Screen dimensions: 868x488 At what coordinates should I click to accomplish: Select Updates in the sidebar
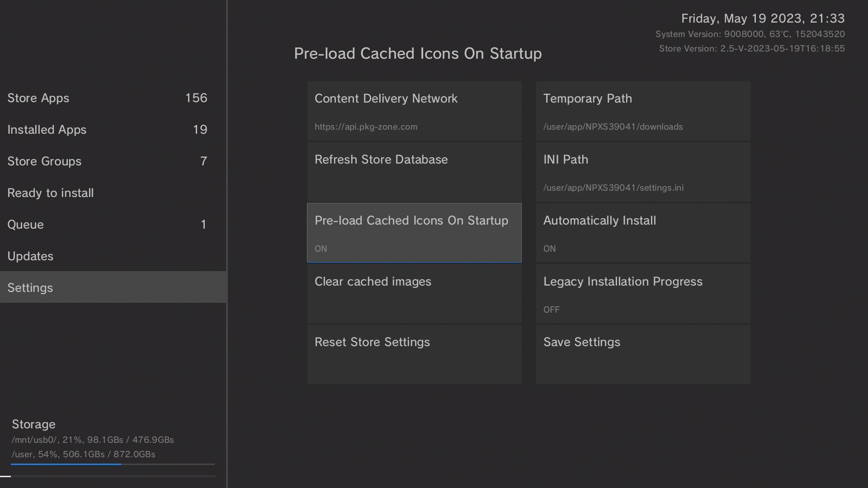(x=113, y=256)
